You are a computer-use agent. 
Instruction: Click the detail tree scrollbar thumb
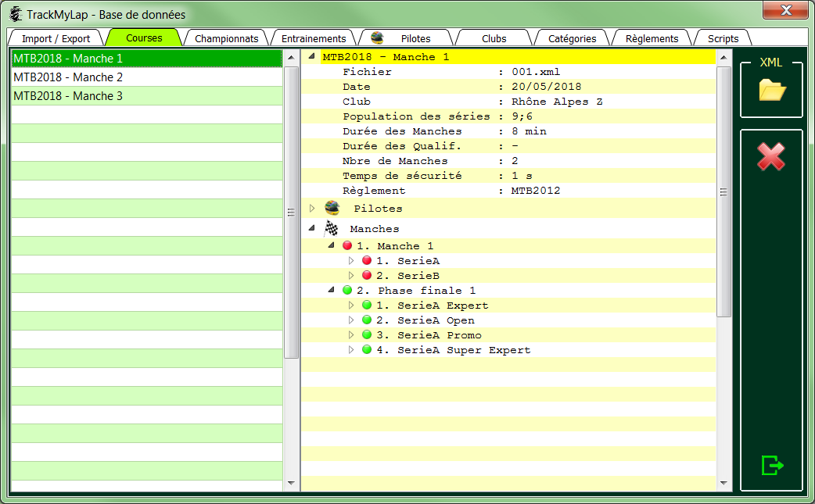[723, 191]
